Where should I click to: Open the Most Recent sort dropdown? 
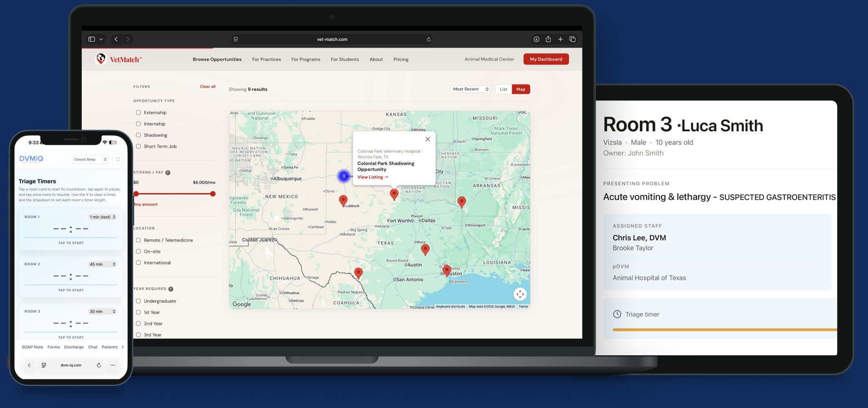(470, 89)
